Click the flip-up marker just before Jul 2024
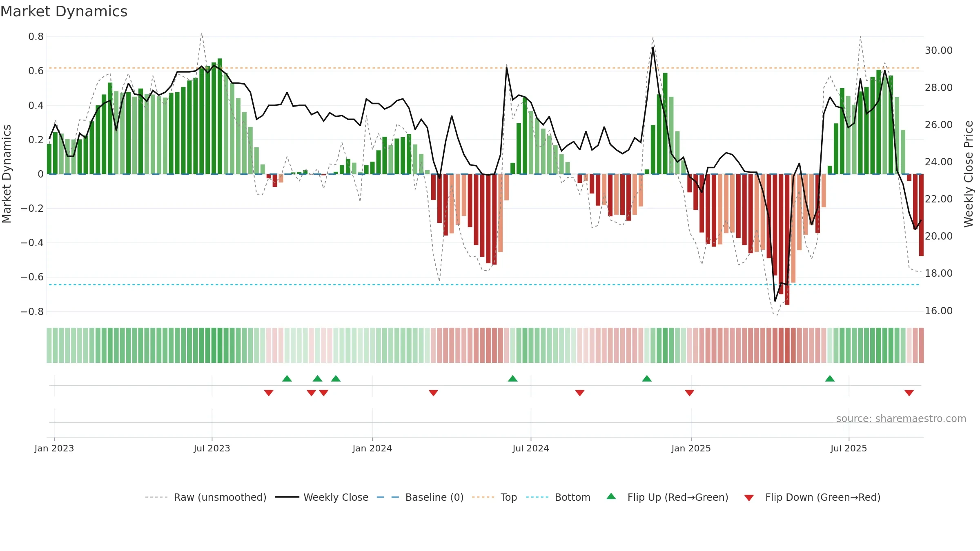The width and height of the screenshot is (980, 551). tap(513, 378)
